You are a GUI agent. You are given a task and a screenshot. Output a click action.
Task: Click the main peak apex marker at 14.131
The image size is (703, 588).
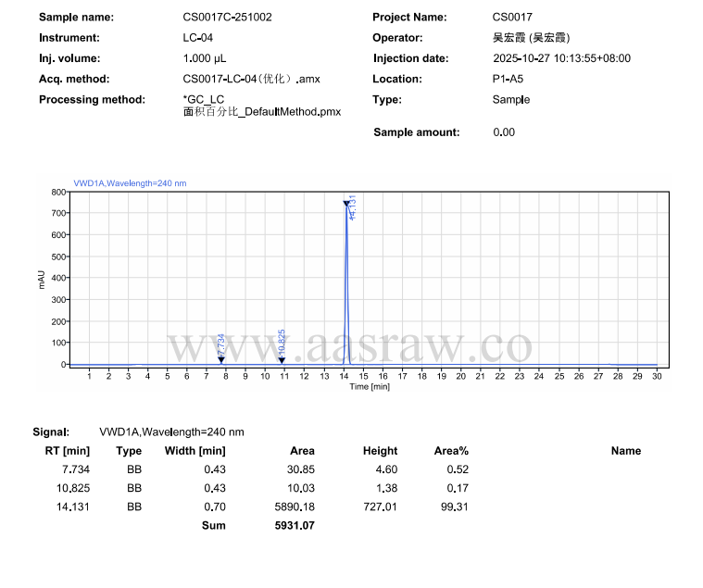point(346,204)
